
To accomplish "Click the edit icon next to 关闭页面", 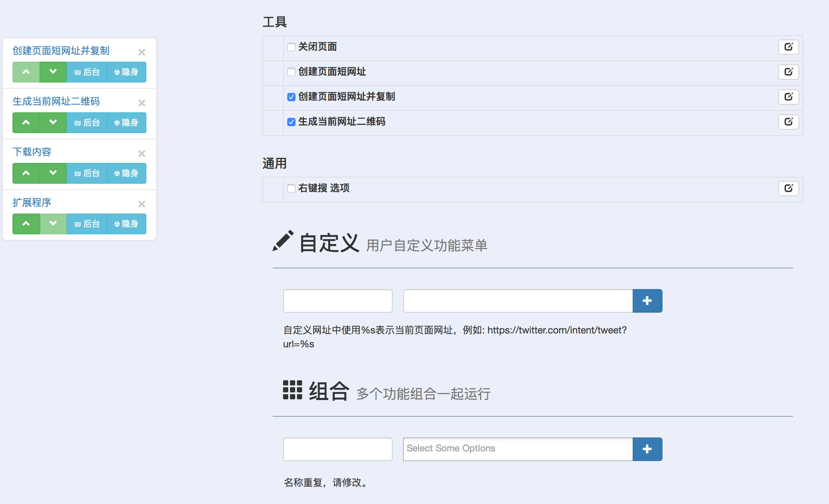I will [x=788, y=47].
